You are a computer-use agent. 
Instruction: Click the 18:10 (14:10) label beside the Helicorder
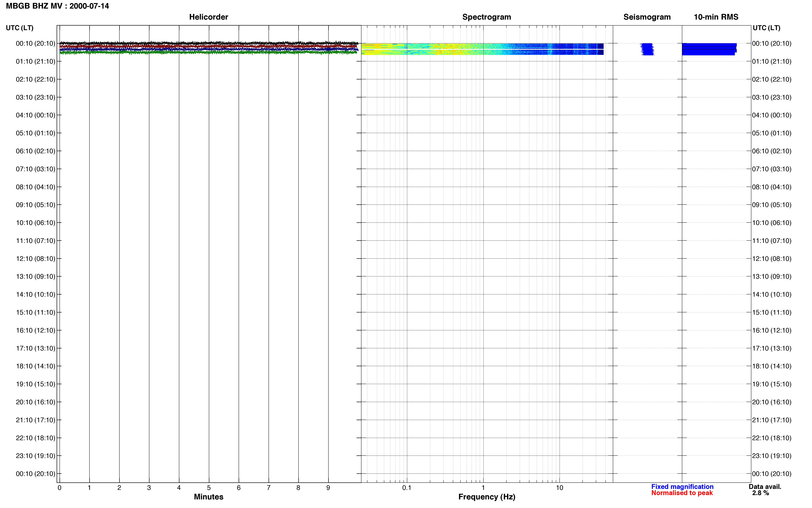click(35, 366)
